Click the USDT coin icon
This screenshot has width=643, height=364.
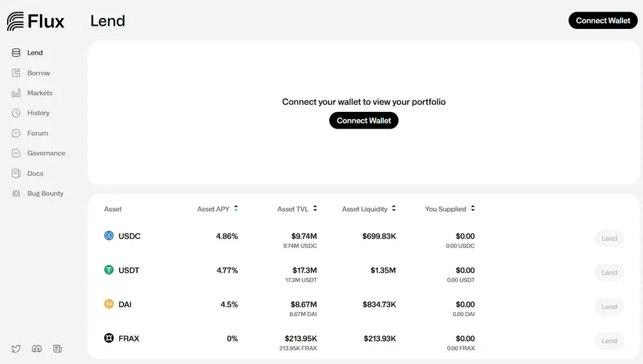[109, 269]
